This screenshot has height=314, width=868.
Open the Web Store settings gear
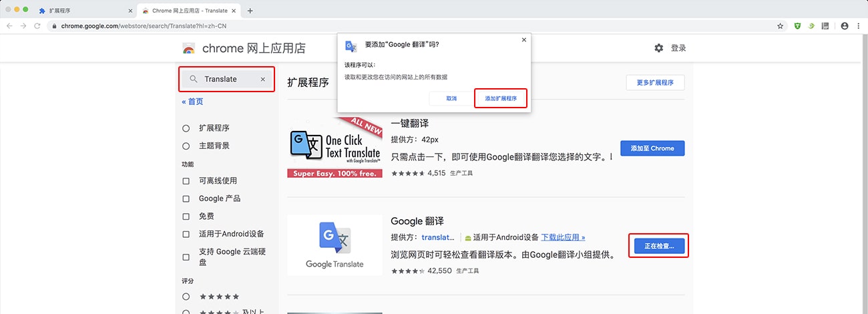pos(659,48)
